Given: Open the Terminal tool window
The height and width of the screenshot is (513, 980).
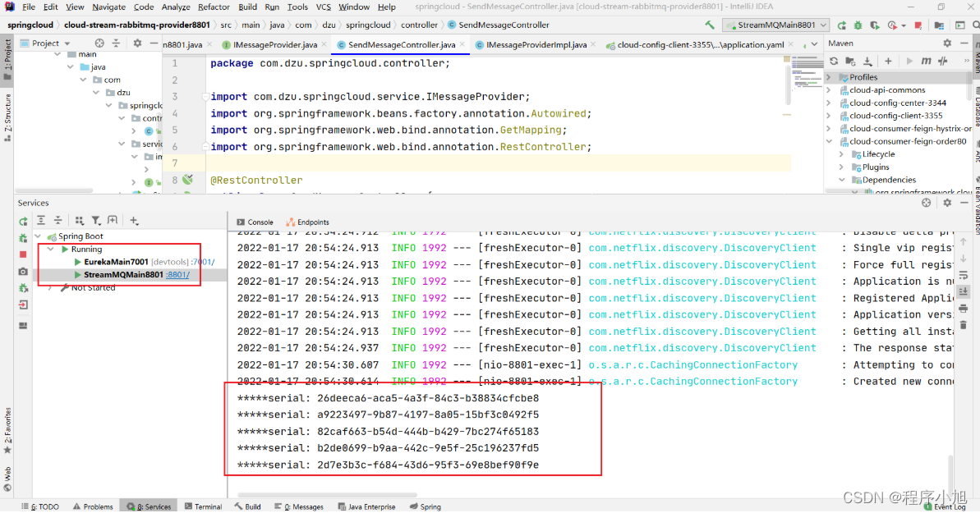Looking at the screenshot, I should pyautogui.click(x=203, y=506).
